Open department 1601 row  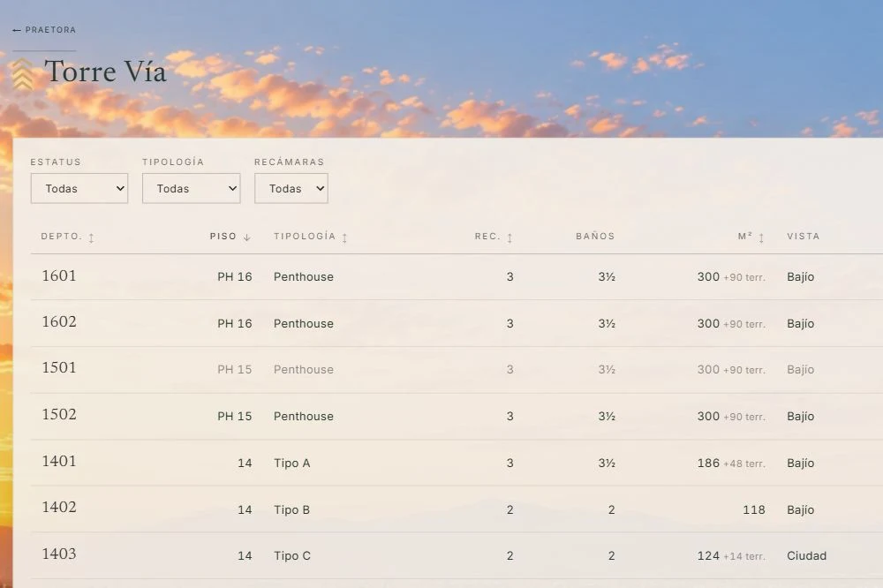[457, 276]
